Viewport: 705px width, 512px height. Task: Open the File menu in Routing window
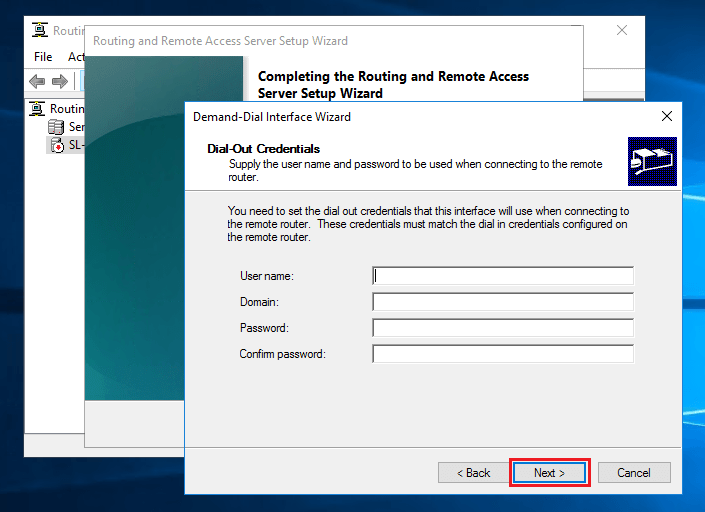pos(43,57)
